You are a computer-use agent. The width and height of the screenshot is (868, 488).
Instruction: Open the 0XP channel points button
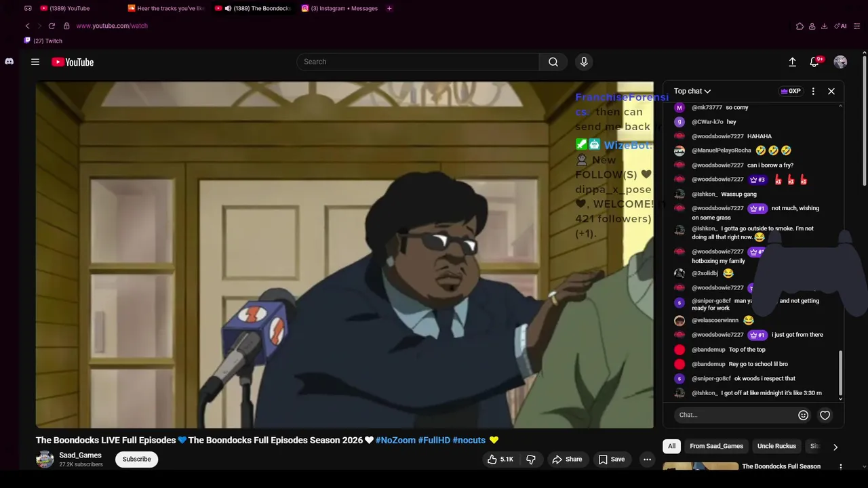[x=791, y=91]
